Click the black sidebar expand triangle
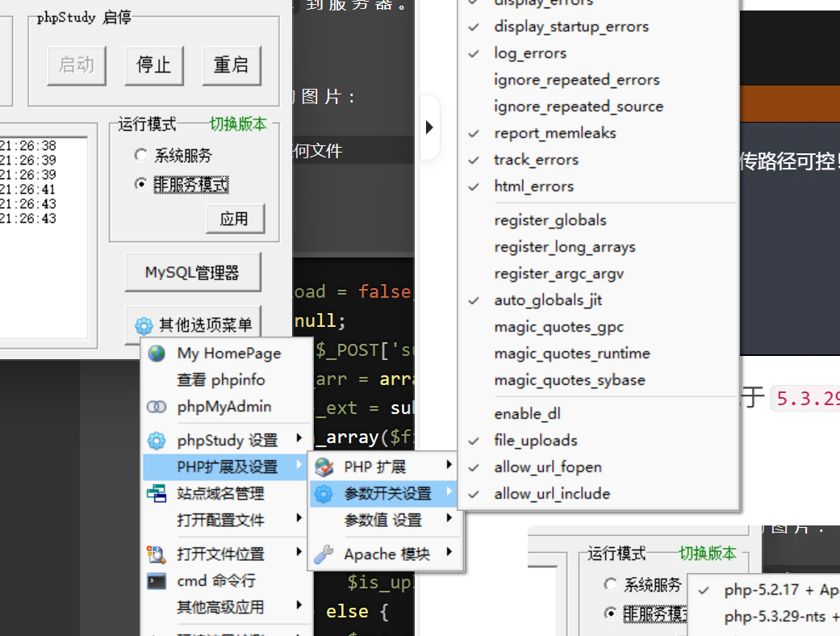 [429, 128]
